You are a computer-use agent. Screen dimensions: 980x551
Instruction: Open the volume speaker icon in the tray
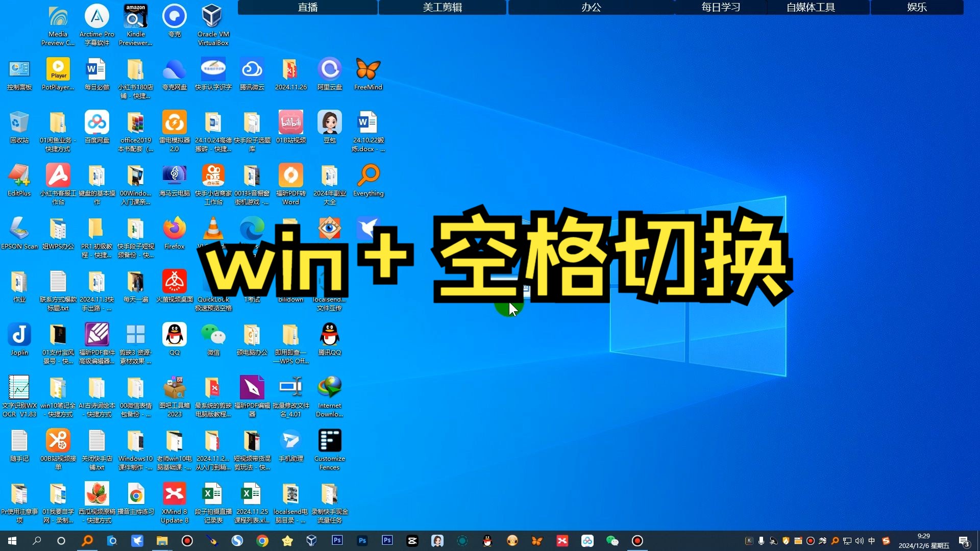860,541
